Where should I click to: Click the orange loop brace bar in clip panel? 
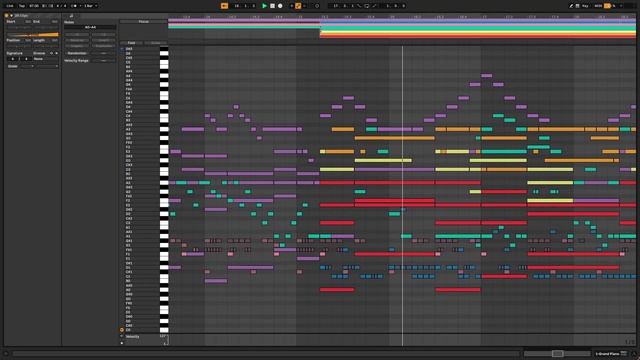pos(33,35)
